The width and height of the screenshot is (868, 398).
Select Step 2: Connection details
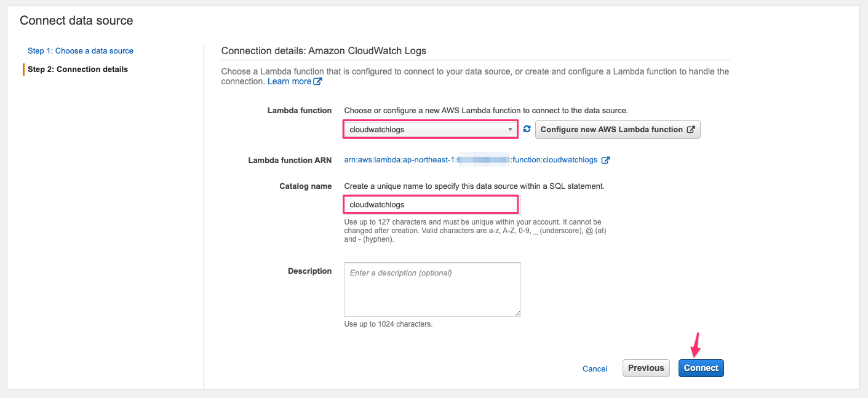[x=78, y=70]
